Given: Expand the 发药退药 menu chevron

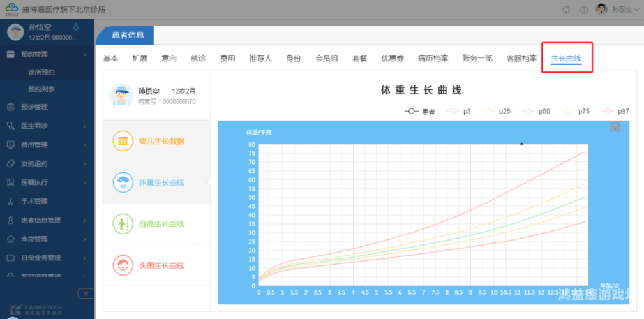Looking at the screenshot, I should click(84, 164).
